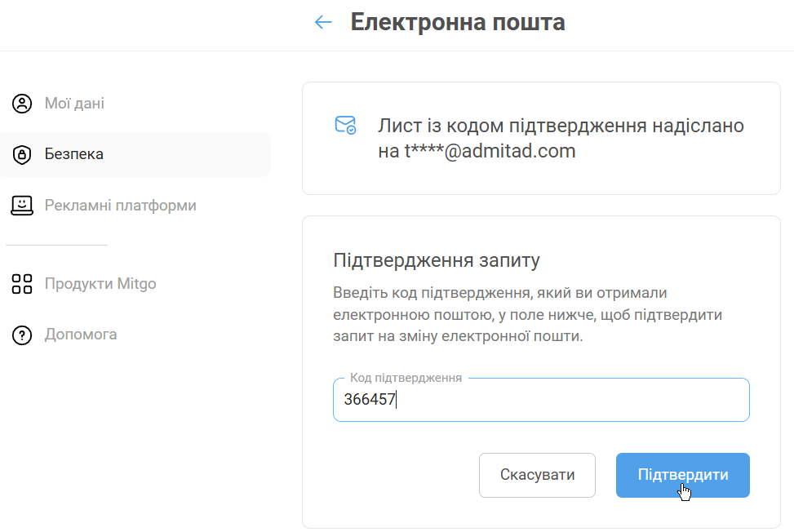This screenshot has width=794, height=532.
Task: Go to Рекламні платформи section
Action: [120, 206]
